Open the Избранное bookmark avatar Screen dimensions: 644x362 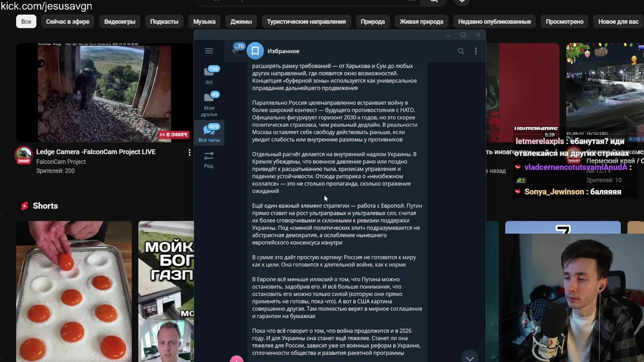pyautogui.click(x=255, y=51)
